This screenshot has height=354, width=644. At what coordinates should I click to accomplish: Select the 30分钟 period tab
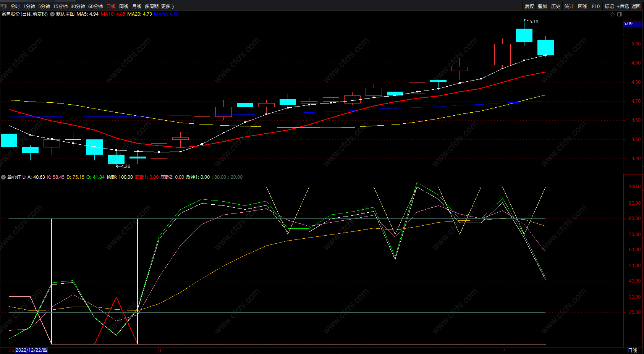[78, 6]
